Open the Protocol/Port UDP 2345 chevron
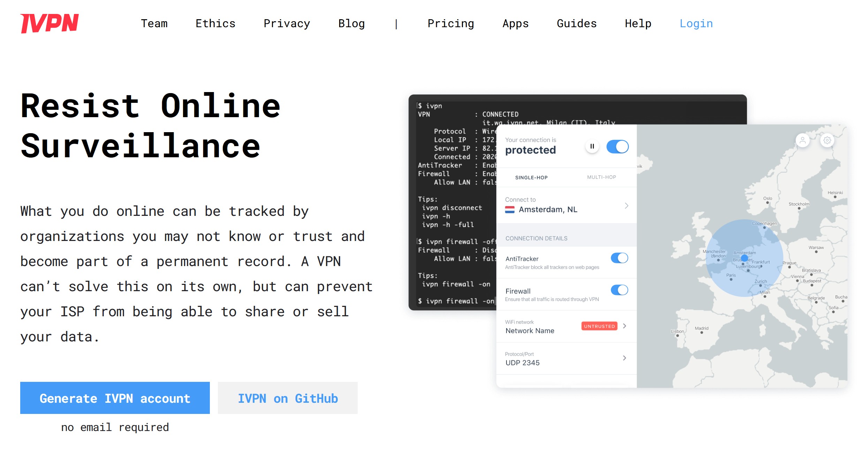Screen dimensions: 868x461 (x=624, y=358)
